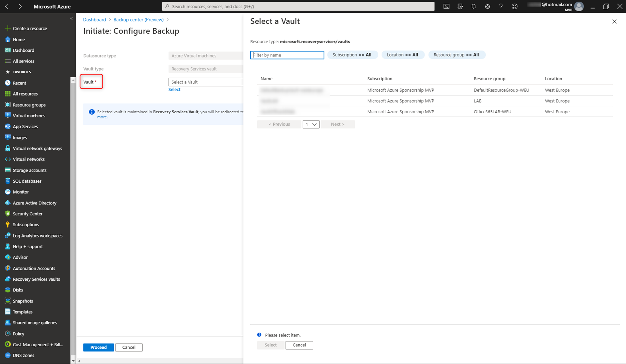Cancel the vault selection panel
The width and height of the screenshot is (626, 364).
[299, 345]
